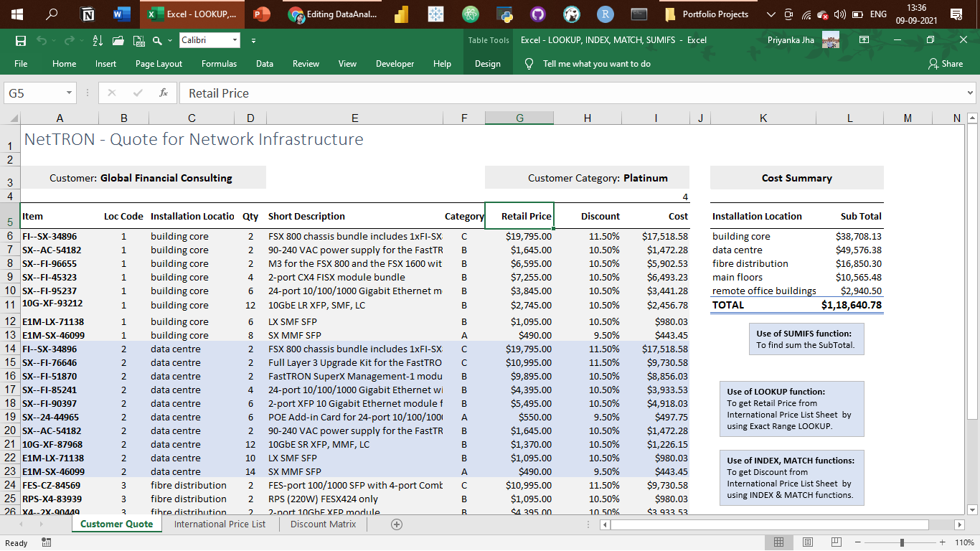Select Normal view button in status bar
The width and height of the screenshot is (980, 551).
[x=779, y=542]
